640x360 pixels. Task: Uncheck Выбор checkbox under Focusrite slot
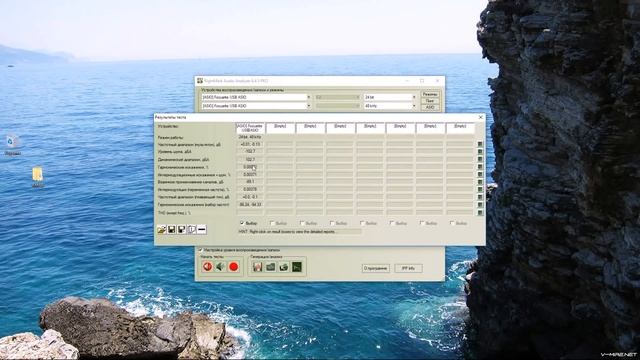point(242,223)
